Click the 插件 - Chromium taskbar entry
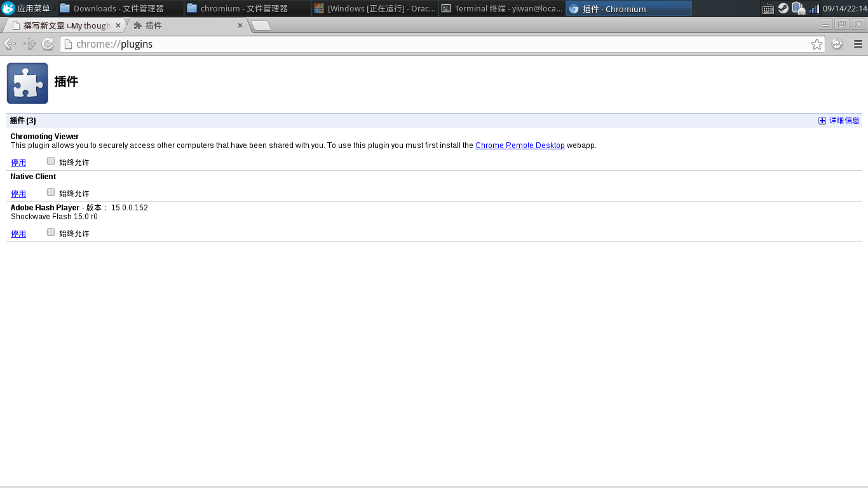Screen dimensions: 868x488 (628, 8)
